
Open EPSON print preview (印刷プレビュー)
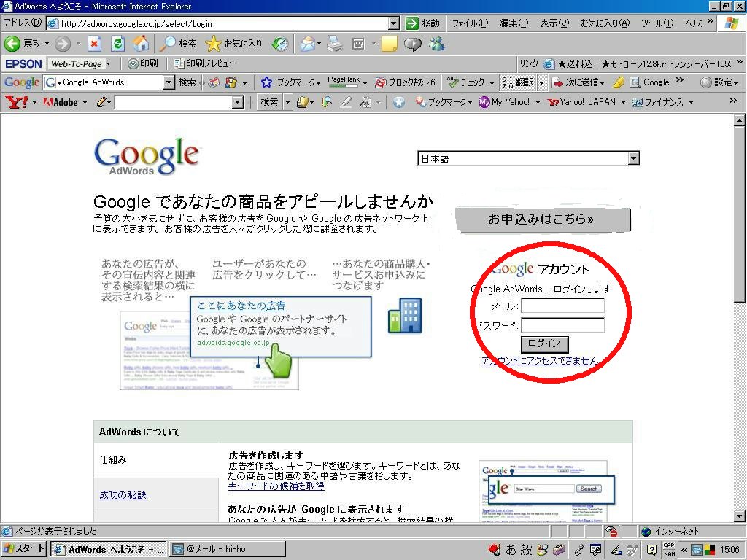(205, 63)
